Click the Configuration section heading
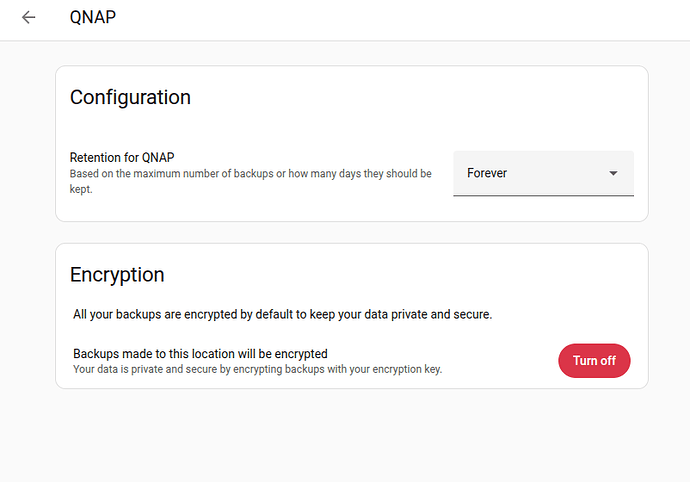Viewport: 690px width, 482px height. pyautogui.click(x=130, y=97)
